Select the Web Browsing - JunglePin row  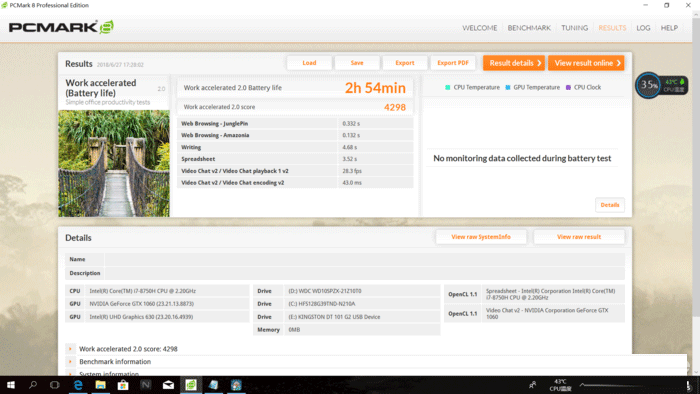295,124
